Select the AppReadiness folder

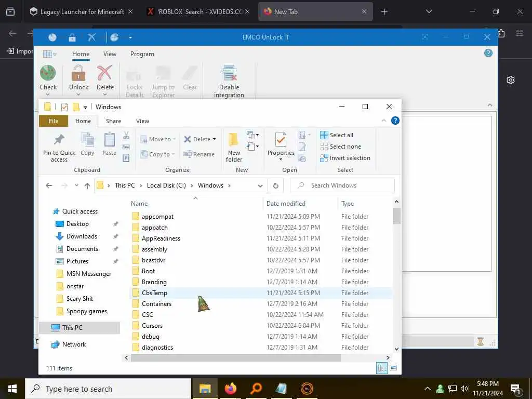coord(161,238)
